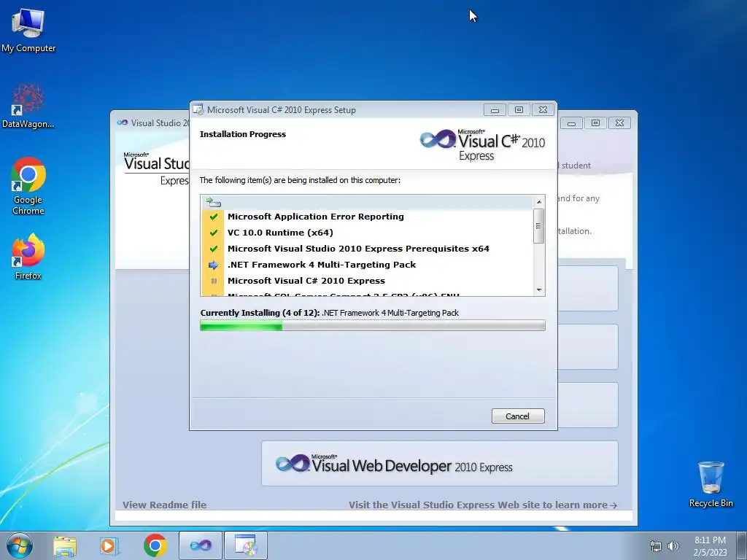Click the Visual C# 2010 Express logo
747x560 pixels.
(482, 145)
